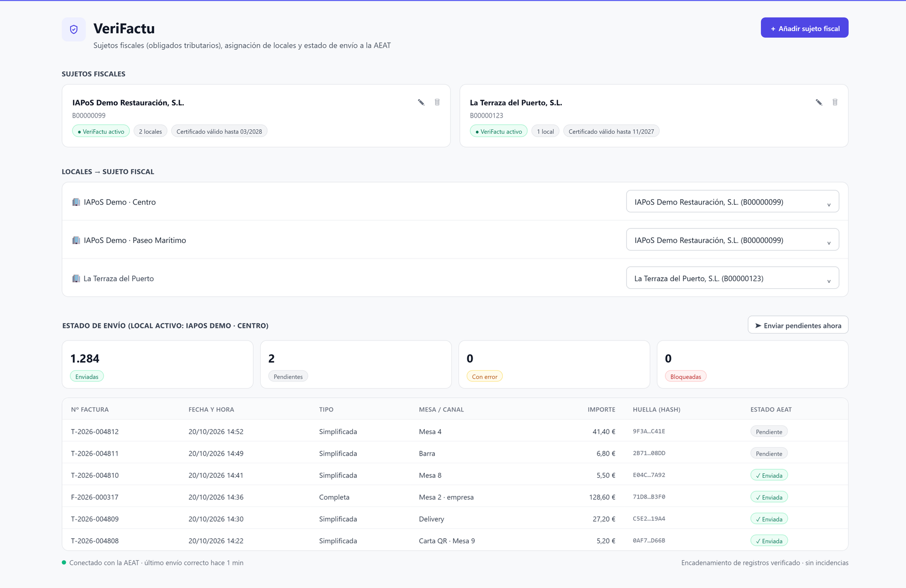Click the VeriFactu shield logo icon
Viewport: 906px width, 588px height.
[73, 30]
